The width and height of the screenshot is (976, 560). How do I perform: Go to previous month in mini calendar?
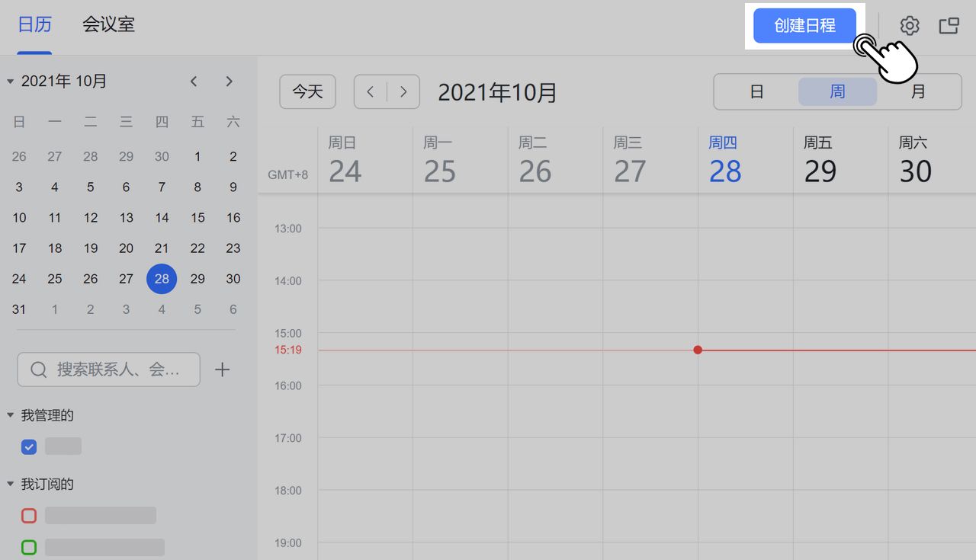tap(194, 81)
